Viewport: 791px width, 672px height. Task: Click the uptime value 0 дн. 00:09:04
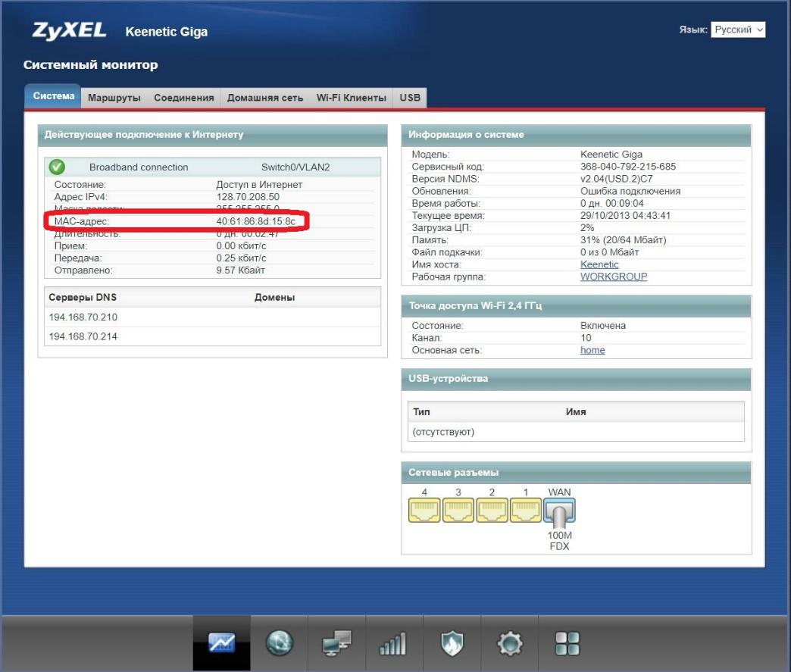pos(611,203)
